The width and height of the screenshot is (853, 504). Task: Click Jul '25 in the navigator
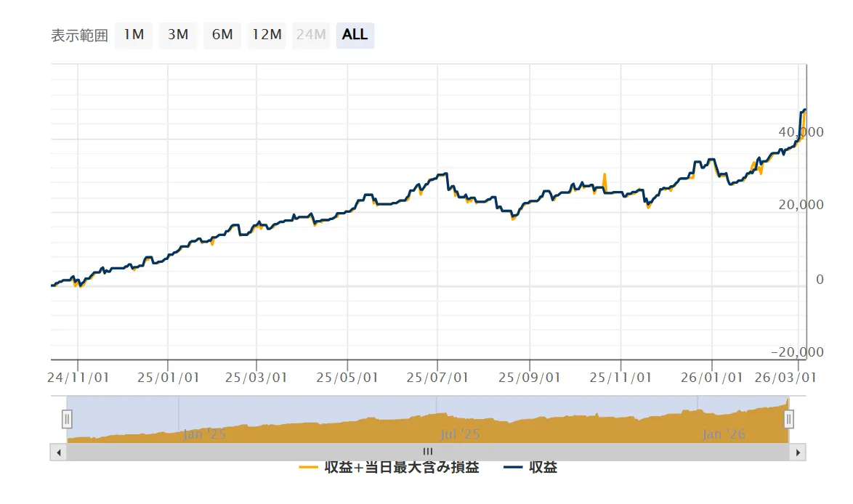click(461, 434)
